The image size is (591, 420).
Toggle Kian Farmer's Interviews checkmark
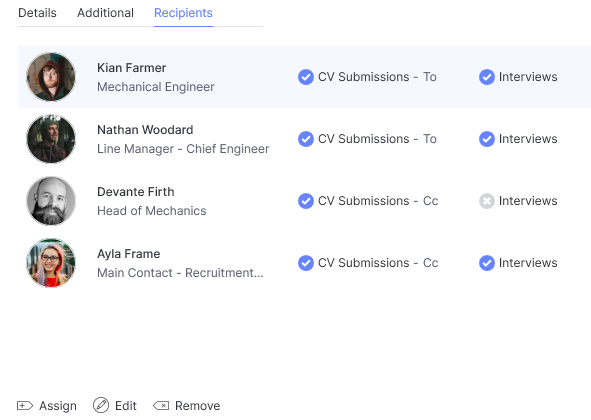487,77
